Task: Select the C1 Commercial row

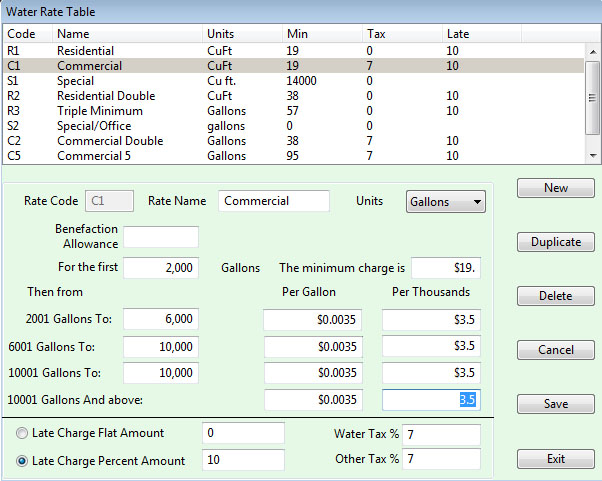Action: (294, 66)
